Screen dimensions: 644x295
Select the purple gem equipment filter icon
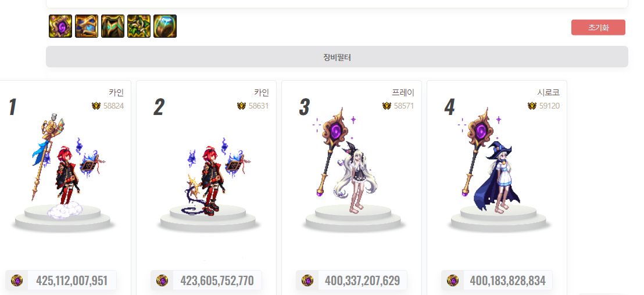[x=60, y=26]
